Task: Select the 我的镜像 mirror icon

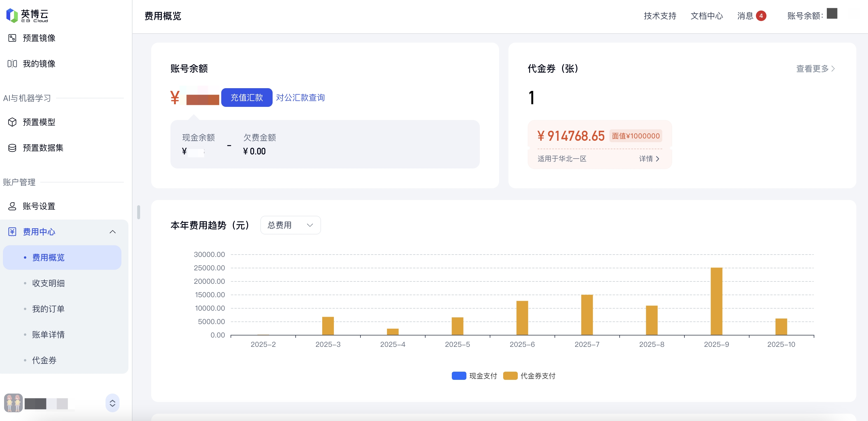Action: click(12, 64)
